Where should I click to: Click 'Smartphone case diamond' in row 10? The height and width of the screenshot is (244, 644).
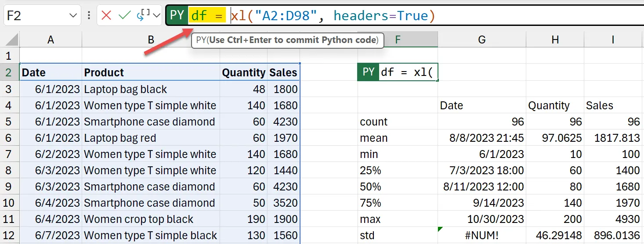point(151,203)
